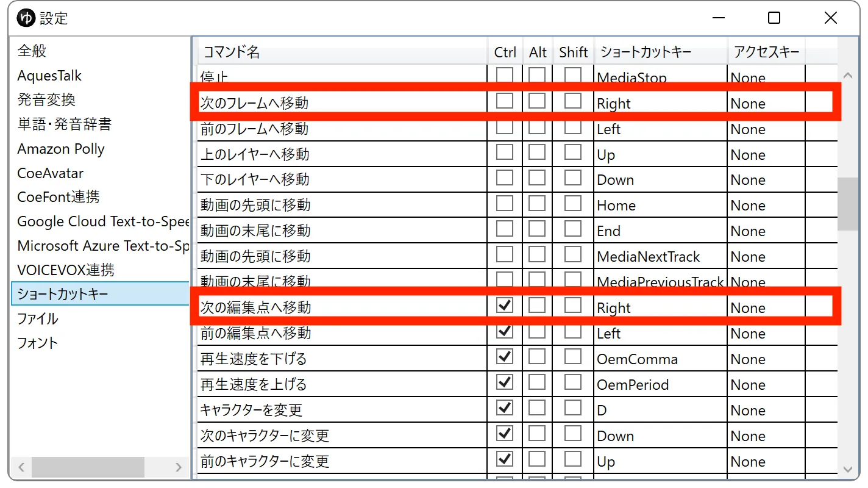Maximize the 設定 window
This screenshot has width=868, height=488.
tap(774, 18)
